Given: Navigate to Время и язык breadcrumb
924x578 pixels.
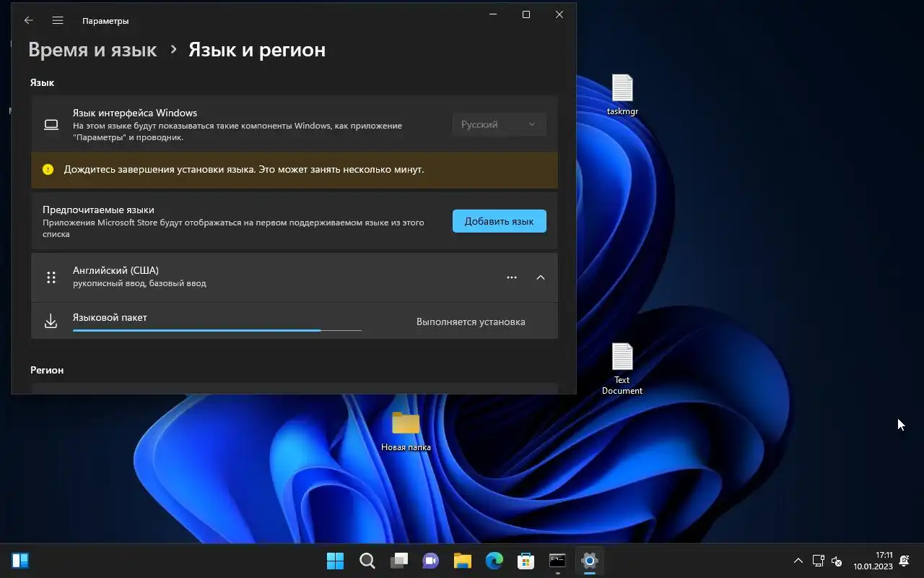Looking at the screenshot, I should pyautogui.click(x=92, y=50).
